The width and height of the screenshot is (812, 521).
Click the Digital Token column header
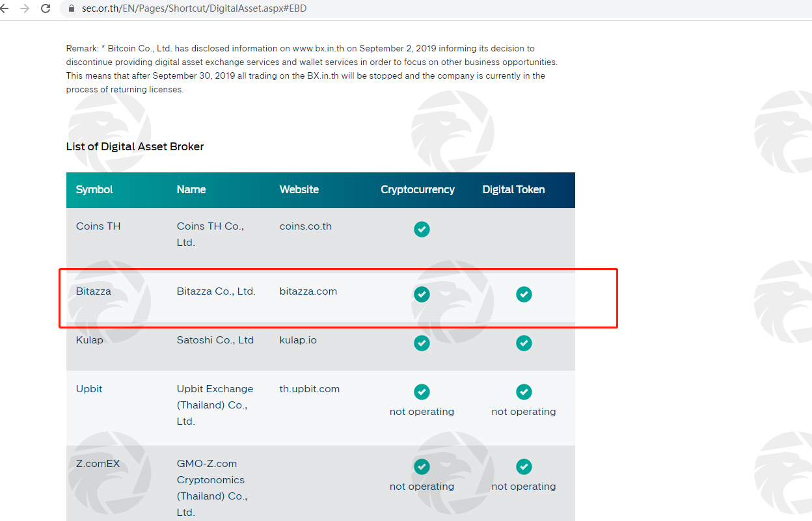(514, 190)
